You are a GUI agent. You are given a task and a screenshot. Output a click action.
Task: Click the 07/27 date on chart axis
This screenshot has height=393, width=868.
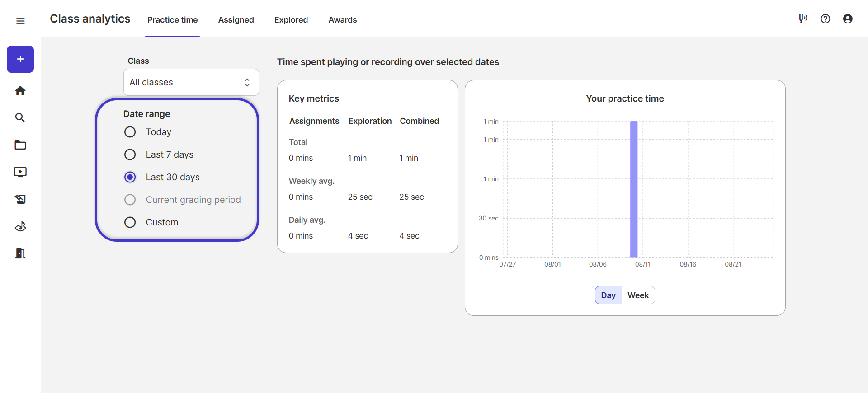click(x=507, y=264)
